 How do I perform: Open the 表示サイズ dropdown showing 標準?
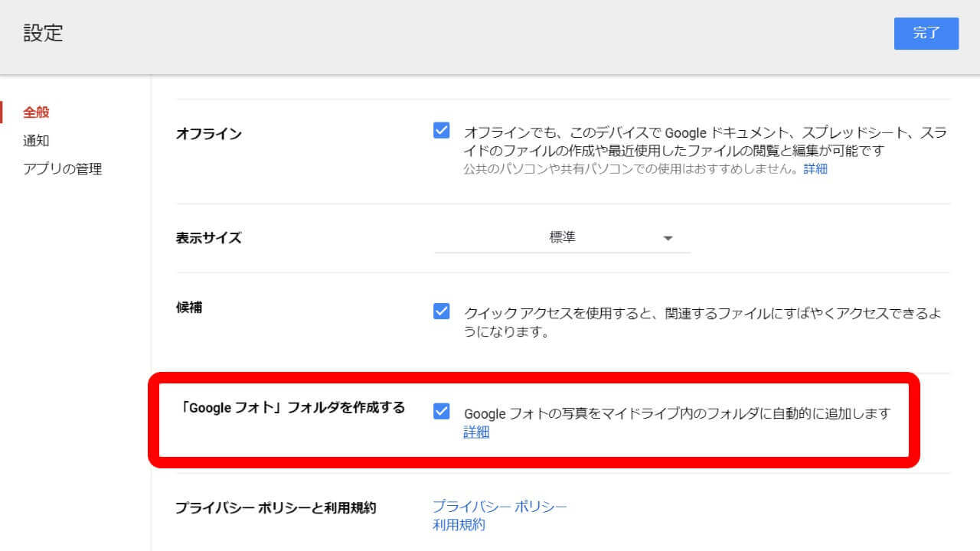point(561,238)
